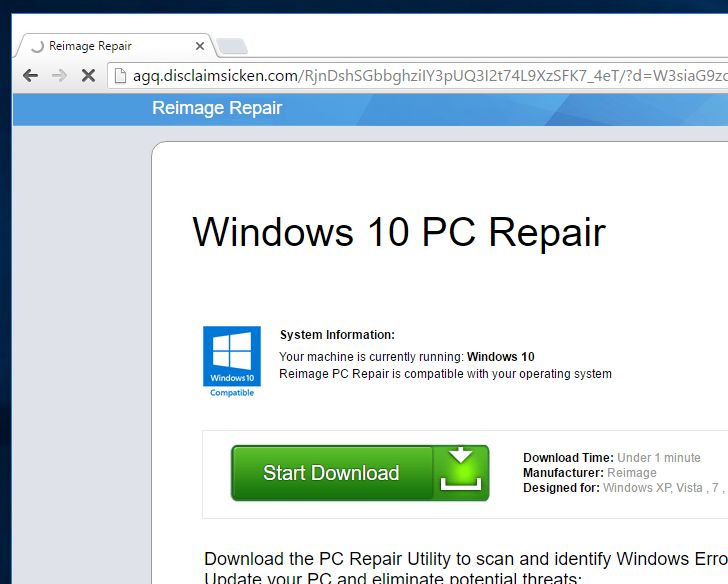Click the download arrow icon on green button
This screenshot has width=728, height=584.
461,470
